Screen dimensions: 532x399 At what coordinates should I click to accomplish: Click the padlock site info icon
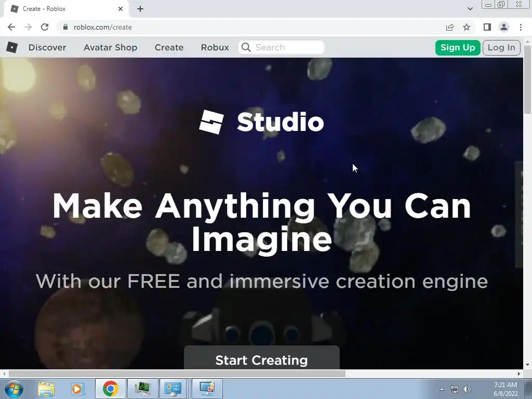[x=65, y=27]
